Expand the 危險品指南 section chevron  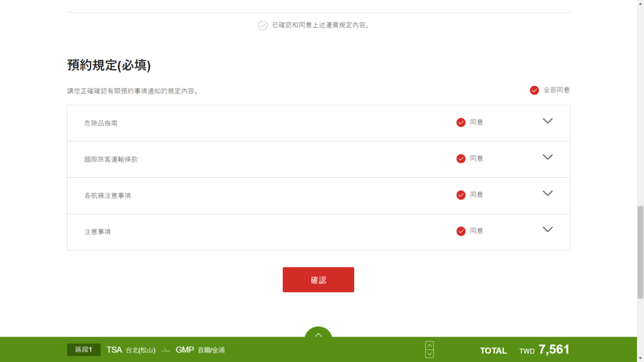tap(548, 121)
